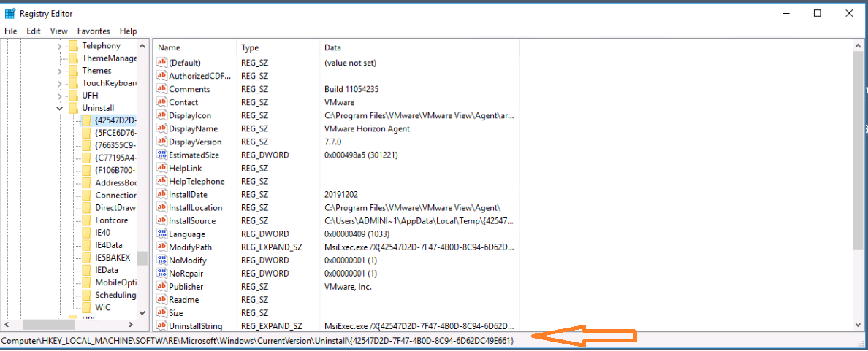The height and width of the screenshot is (351, 868).
Task: Click the DisplayVersion value string icon
Action: [162, 142]
